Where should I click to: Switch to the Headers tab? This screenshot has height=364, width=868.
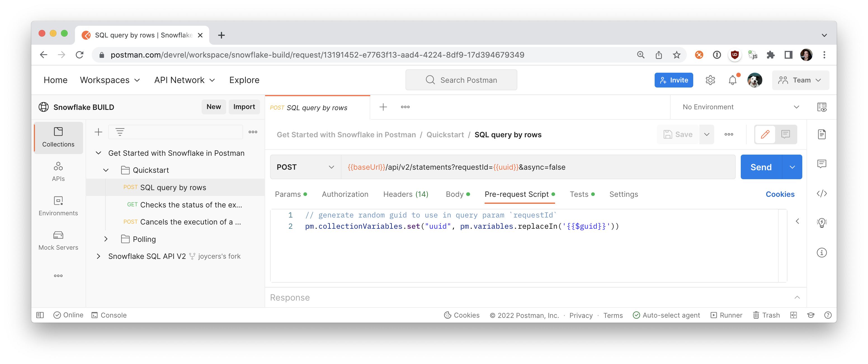405,194
